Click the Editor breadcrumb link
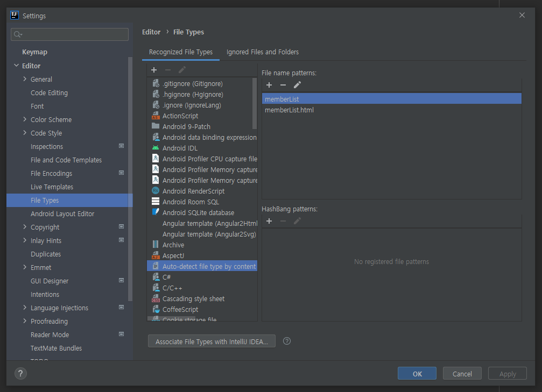542x392 pixels. [151, 32]
